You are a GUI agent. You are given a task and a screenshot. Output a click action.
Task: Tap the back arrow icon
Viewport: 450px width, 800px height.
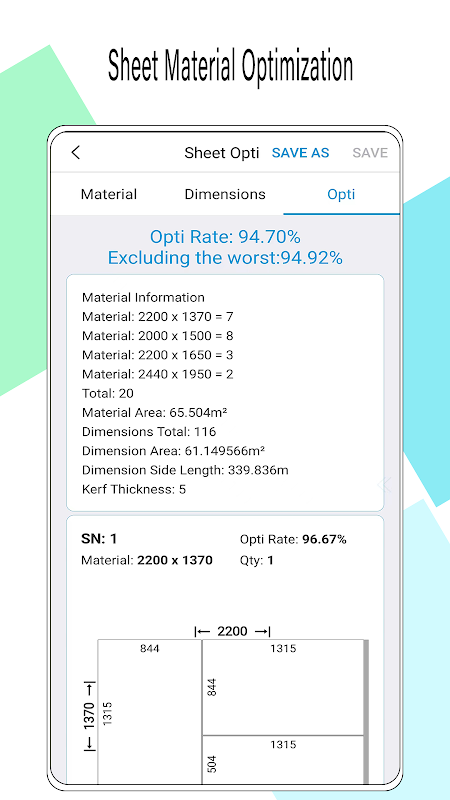[x=76, y=152]
